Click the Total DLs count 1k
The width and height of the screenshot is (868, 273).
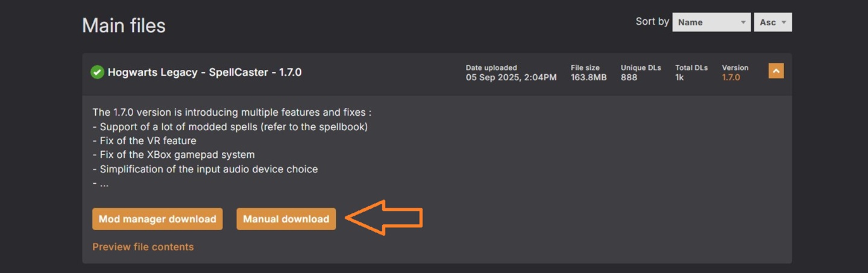pyautogui.click(x=679, y=77)
